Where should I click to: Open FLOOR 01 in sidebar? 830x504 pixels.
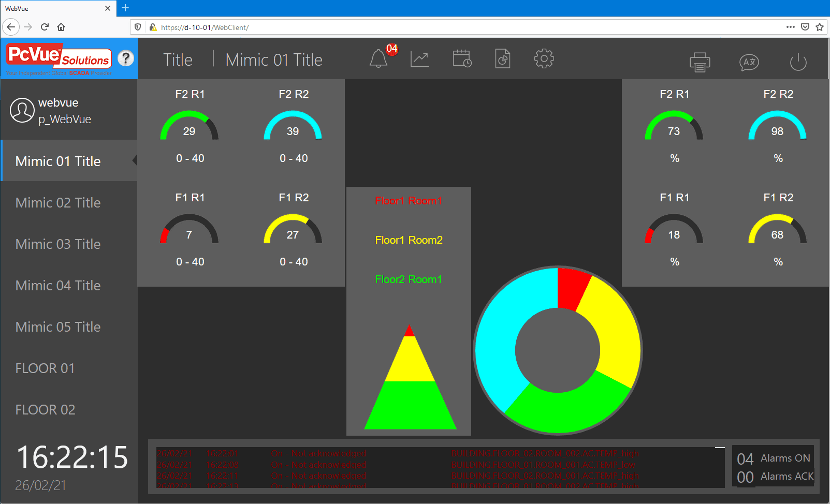click(69, 368)
